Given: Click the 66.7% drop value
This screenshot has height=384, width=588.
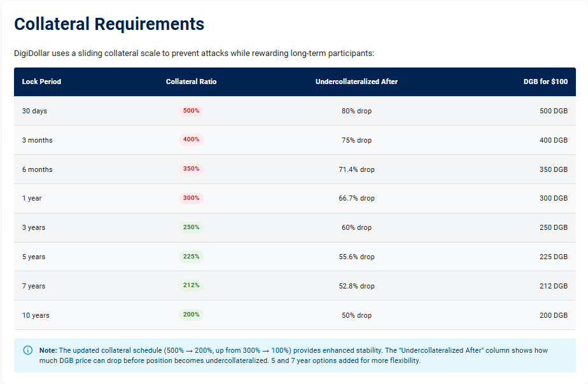Looking at the screenshot, I should tap(356, 198).
